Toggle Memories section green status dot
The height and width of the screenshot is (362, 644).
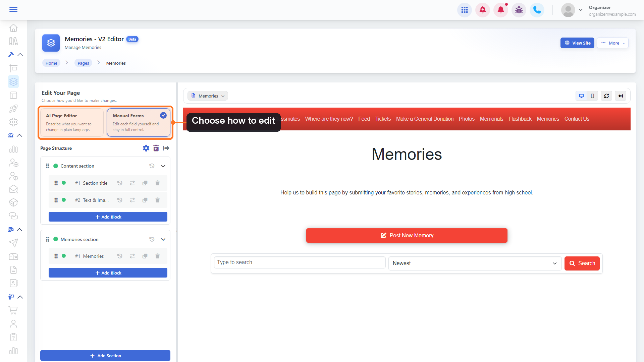pyautogui.click(x=56, y=239)
